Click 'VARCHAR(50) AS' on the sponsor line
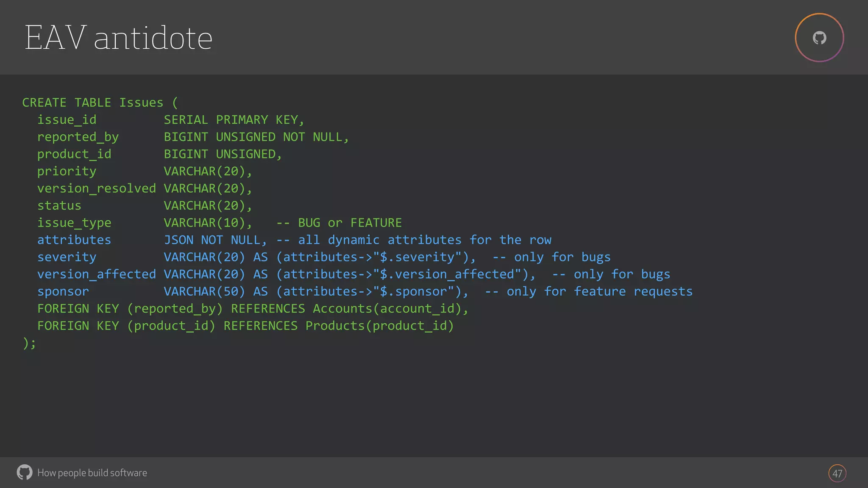Screen dimensions: 868x488 click(216, 291)
